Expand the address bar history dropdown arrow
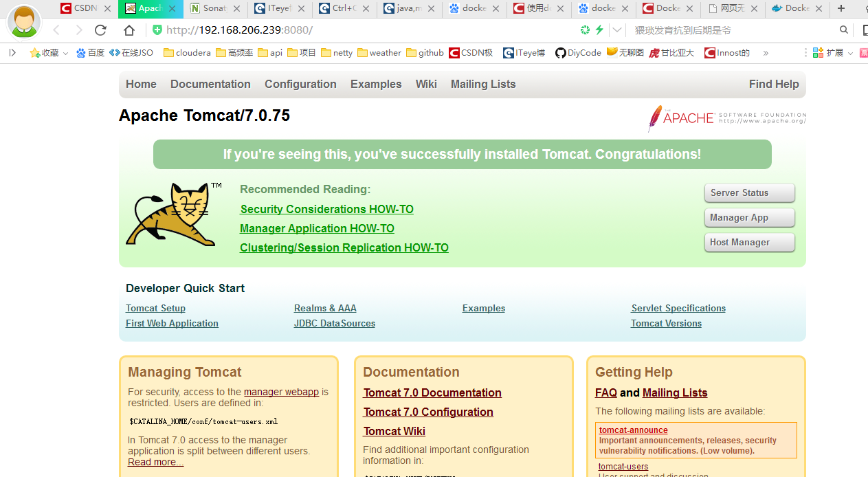The width and height of the screenshot is (868, 477). pos(617,30)
